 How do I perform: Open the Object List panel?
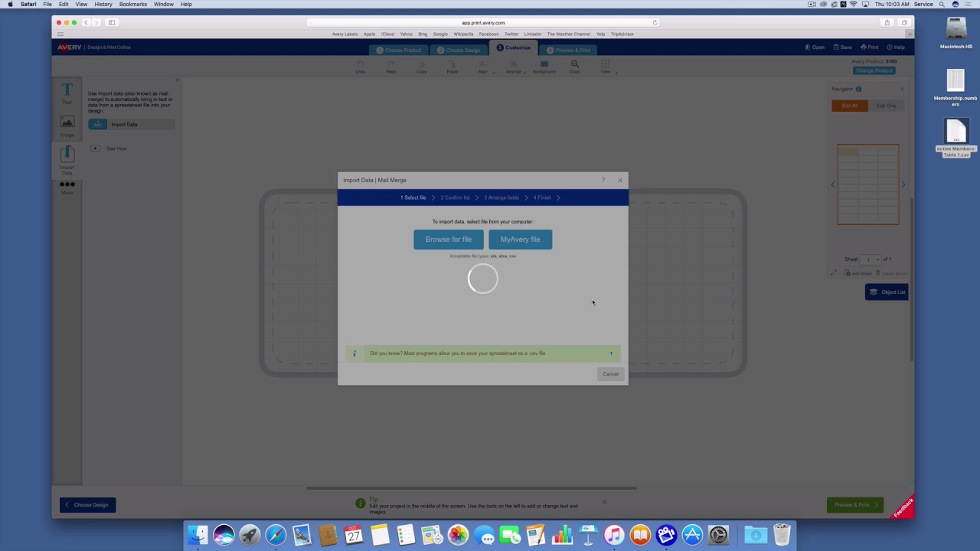887,292
